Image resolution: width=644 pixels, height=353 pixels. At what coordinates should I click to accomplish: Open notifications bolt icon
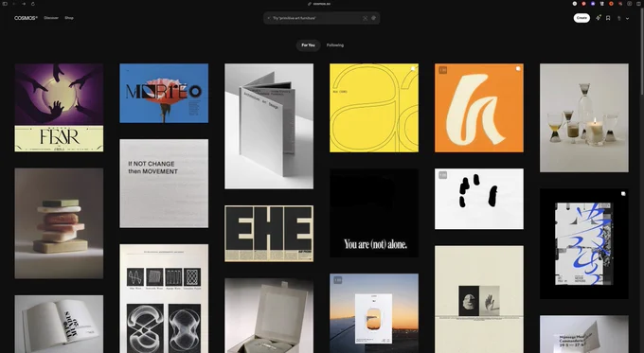(599, 18)
